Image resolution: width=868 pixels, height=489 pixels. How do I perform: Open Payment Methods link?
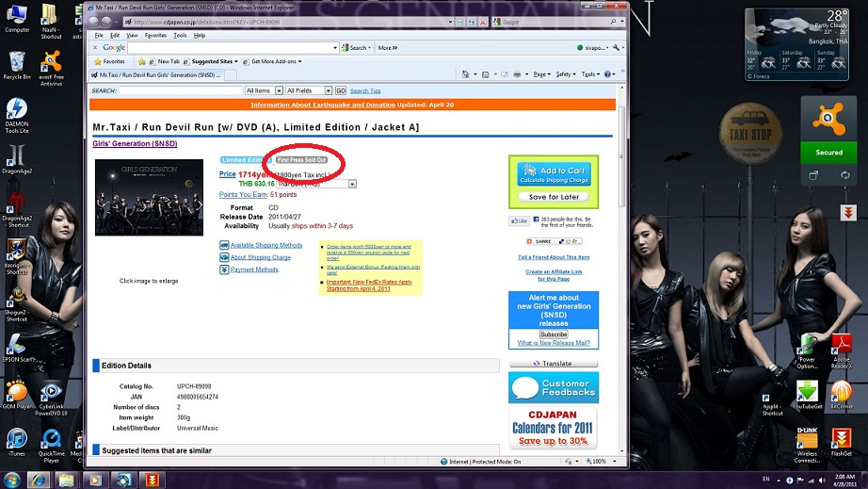pos(254,269)
